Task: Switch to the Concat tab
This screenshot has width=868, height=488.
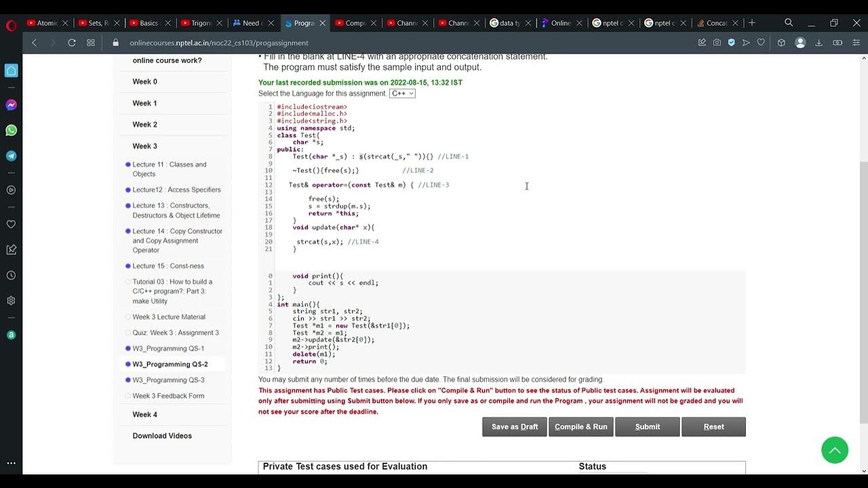Action: coord(717,23)
